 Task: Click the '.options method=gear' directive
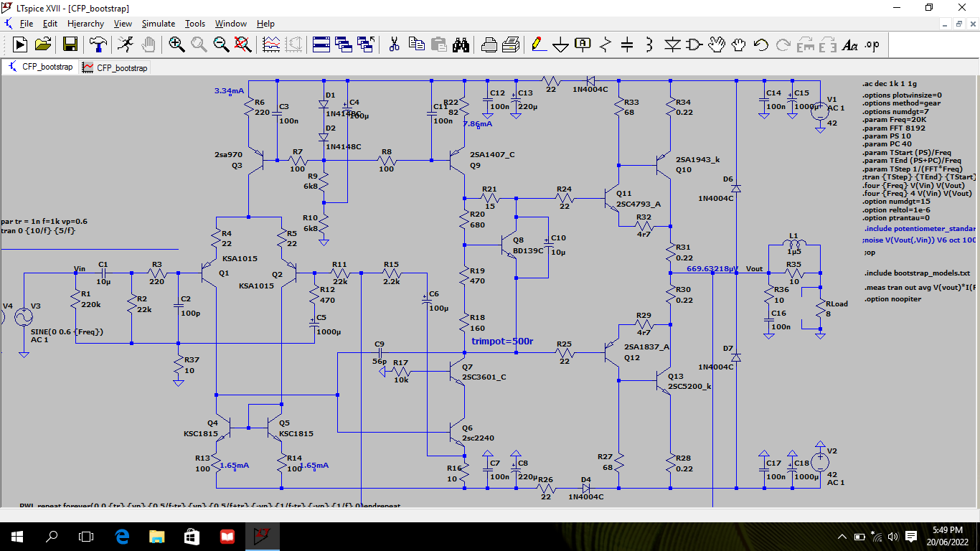click(901, 103)
